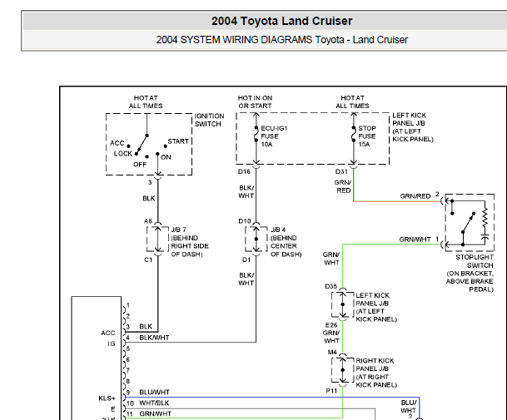The height and width of the screenshot is (420, 507).
Task: Click "BLU/WHT" wire label at connector pin 9
Action: pyautogui.click(x=154, y=393)
